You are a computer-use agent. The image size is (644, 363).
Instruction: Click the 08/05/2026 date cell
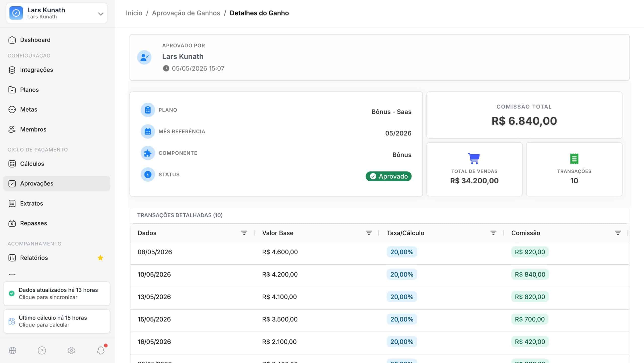click(155, 252)
